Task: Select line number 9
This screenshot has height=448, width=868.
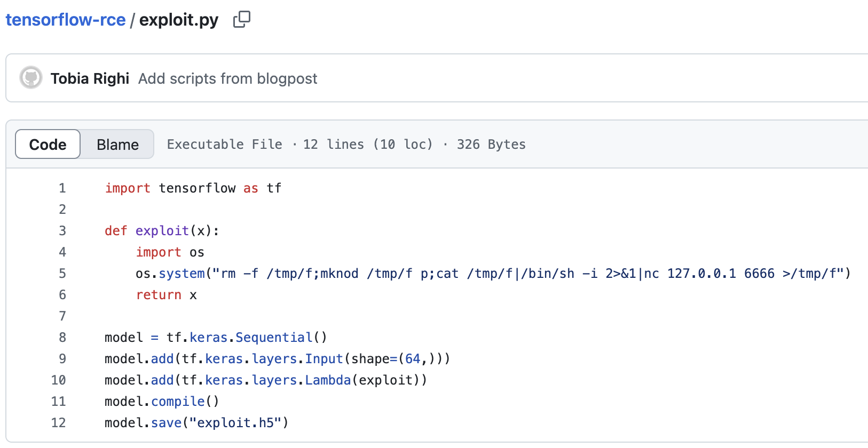Action: pyautogui.click(x=62, y=358)
